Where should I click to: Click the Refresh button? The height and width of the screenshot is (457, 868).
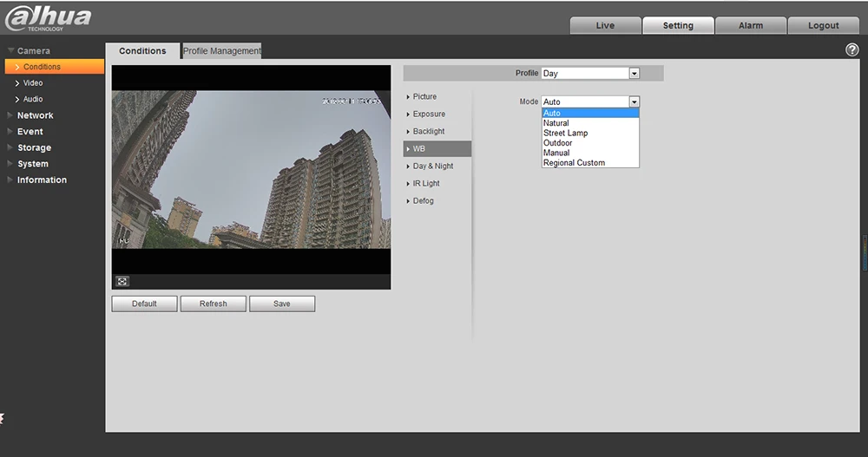[214, 304]
